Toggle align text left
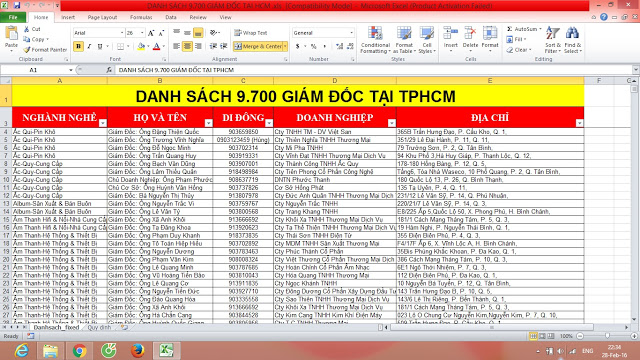 176,47
